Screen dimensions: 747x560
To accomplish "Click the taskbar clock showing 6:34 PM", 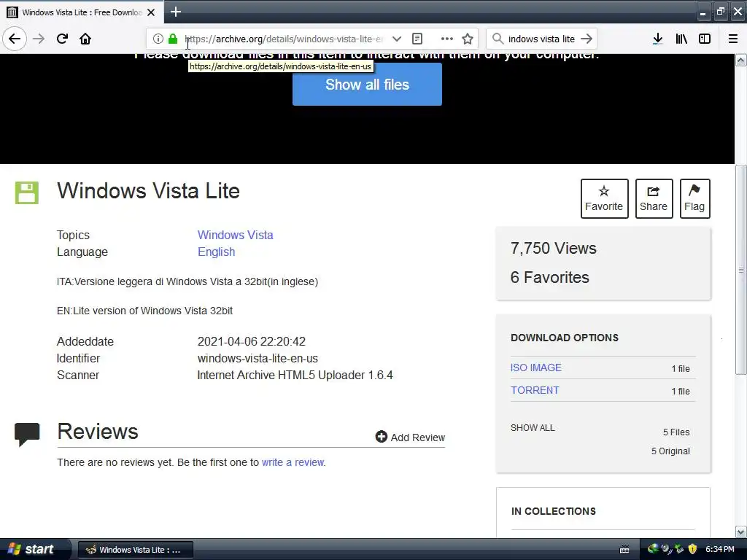I will click(x=720, y=550).
